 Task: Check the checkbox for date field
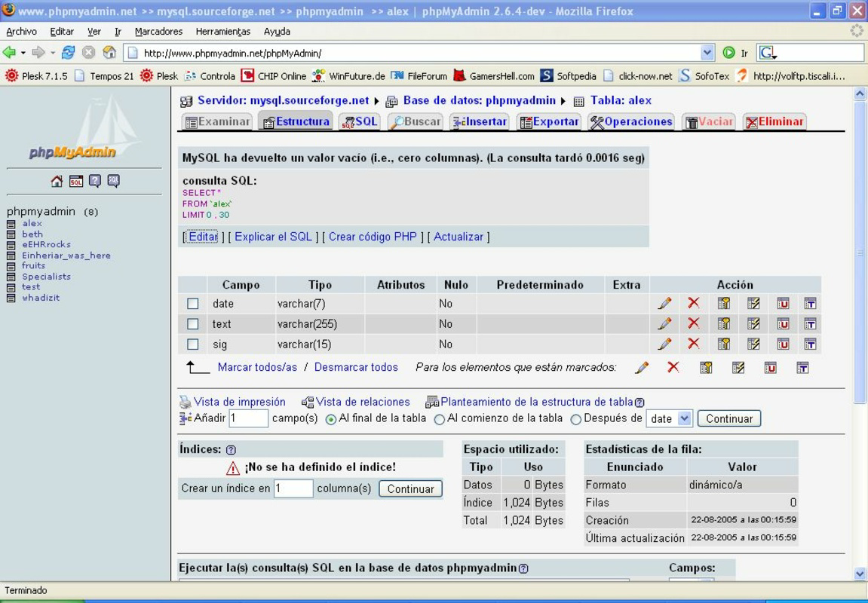(x=192, y=304)
